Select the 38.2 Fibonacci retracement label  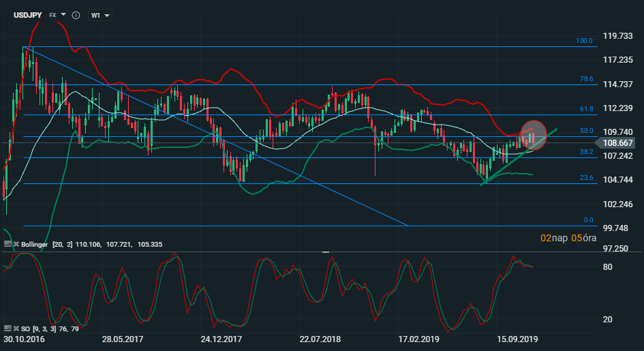(x=586, y=152)
